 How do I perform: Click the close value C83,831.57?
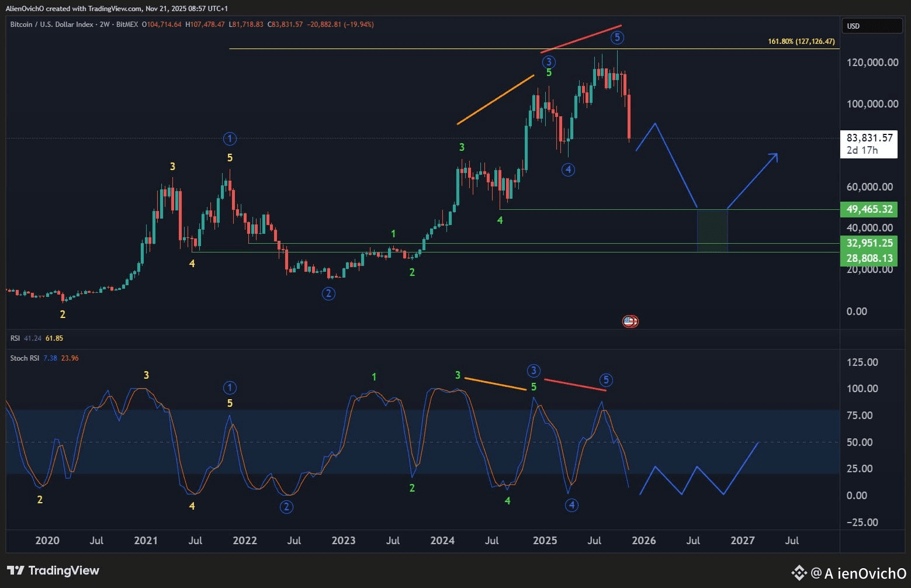285,25
